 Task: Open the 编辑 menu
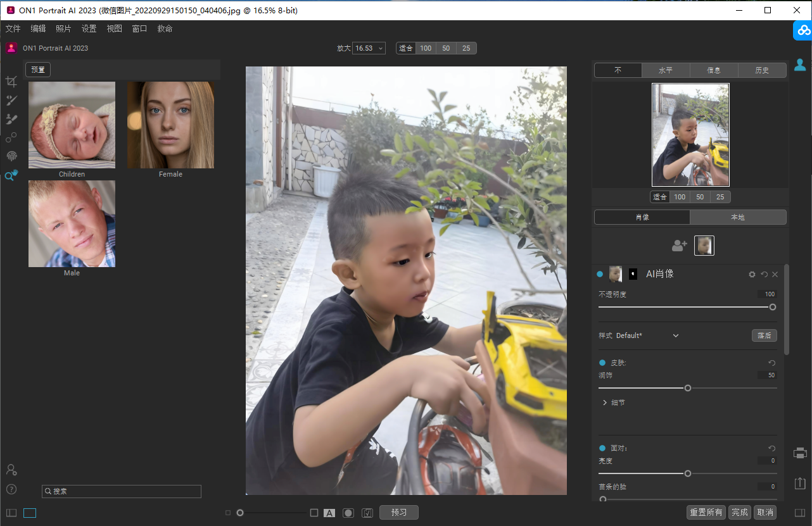click(39, 28)
